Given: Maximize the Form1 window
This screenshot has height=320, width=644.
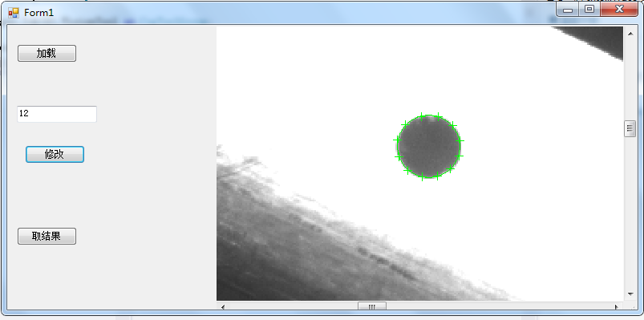Looking at the screenshot, I should [x=589, y=9].
